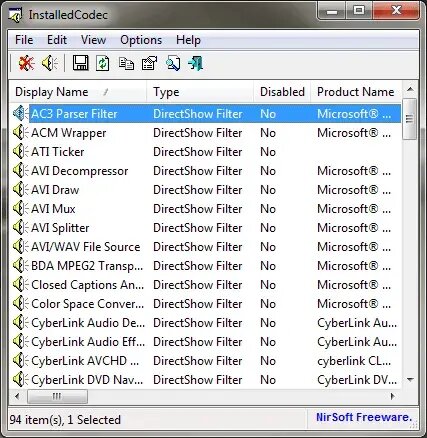Image resolution: width=427 pixels, height=438 pixels.
Task: Click the speaker icon beside CyberLink Audio Eff...
Action: (21, 342)
